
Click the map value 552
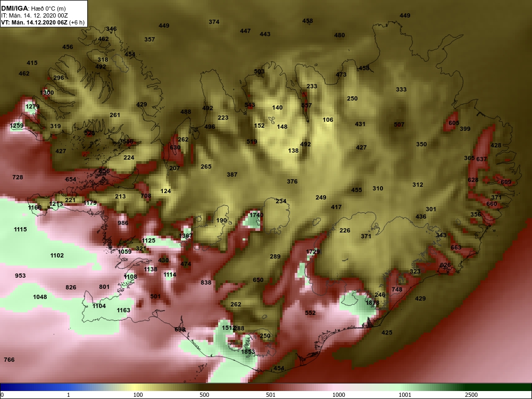pyautogui.click(x=310, y=313)
